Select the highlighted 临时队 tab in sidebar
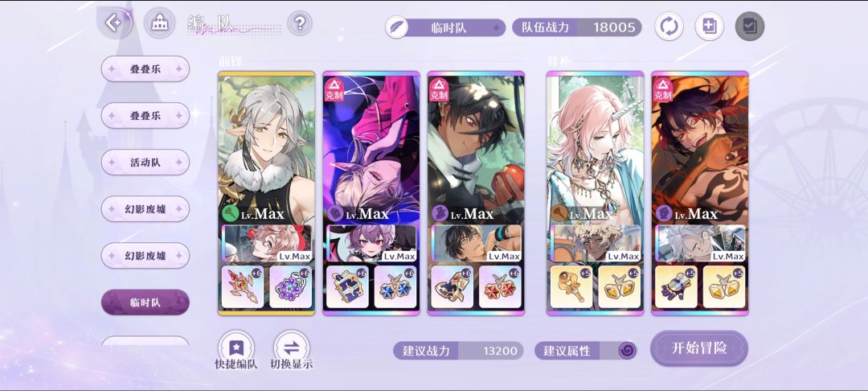 click(145, 303)
